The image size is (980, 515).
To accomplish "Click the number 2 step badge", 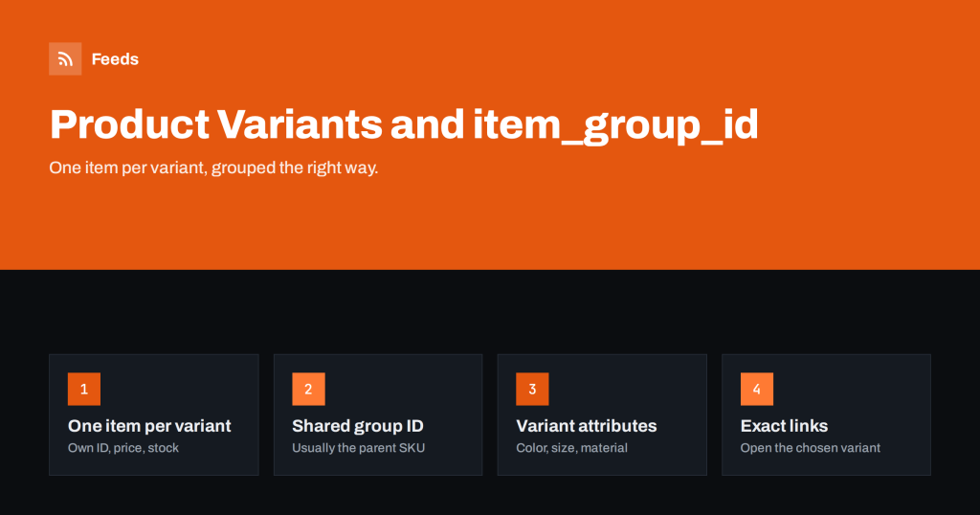I will point(309,390).
